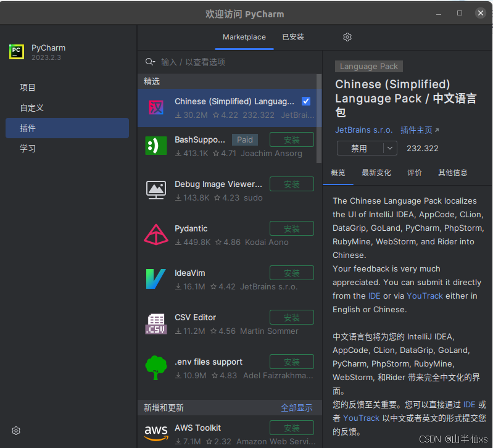Uncheck the Chinese Language Pack checkbox
Screen dimensions: 493x448
coord(306,101)
